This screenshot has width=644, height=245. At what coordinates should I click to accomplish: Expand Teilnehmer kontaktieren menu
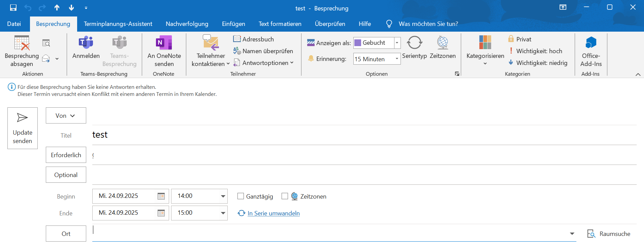(x=211, y=51)
